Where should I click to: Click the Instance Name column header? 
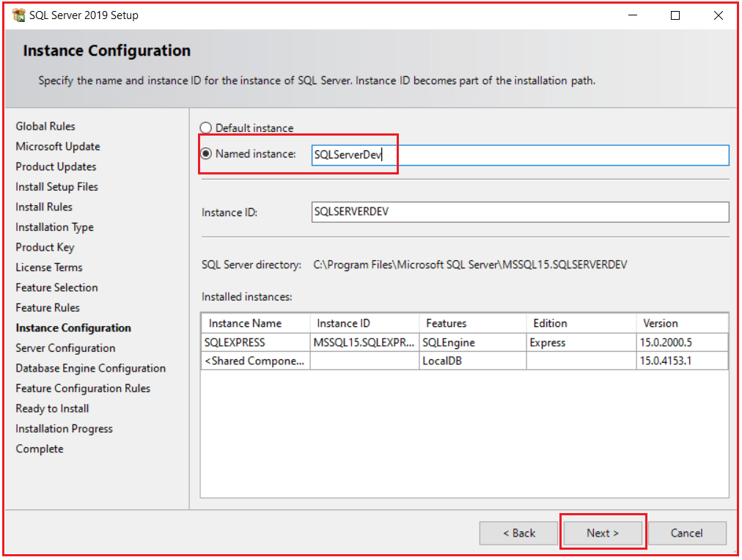pyautogui.click(x=256, y=323)
